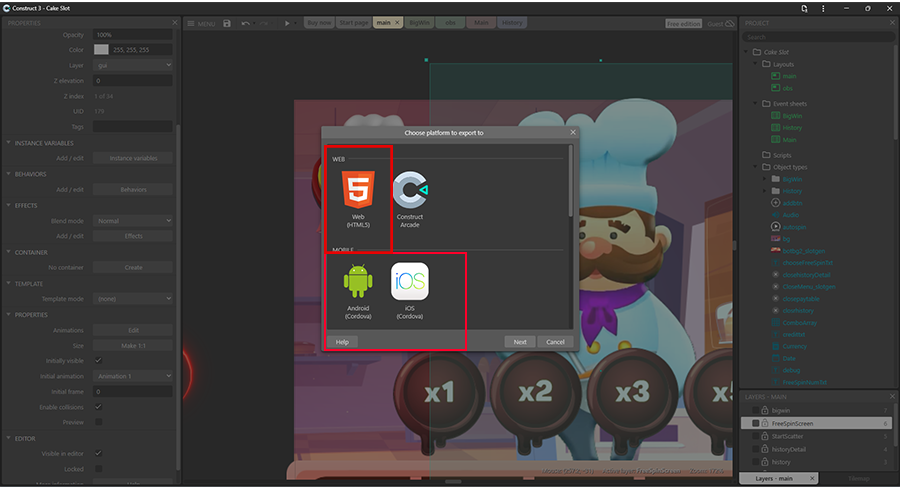The height and width of the screenshot is (489, 900).
Task: Click the preview play button in toolbar
Action: click(287, 23)
